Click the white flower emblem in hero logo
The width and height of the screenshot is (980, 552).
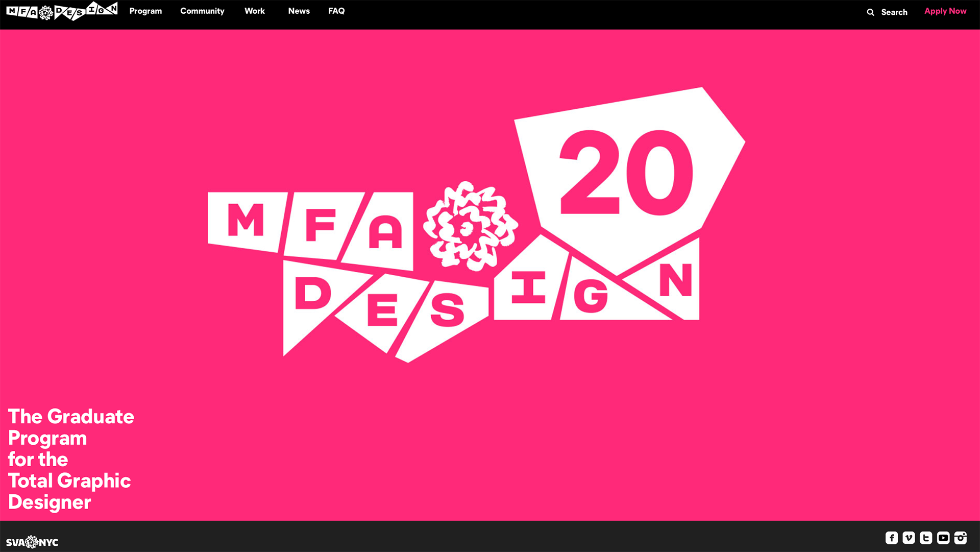[x=470, y=226]
